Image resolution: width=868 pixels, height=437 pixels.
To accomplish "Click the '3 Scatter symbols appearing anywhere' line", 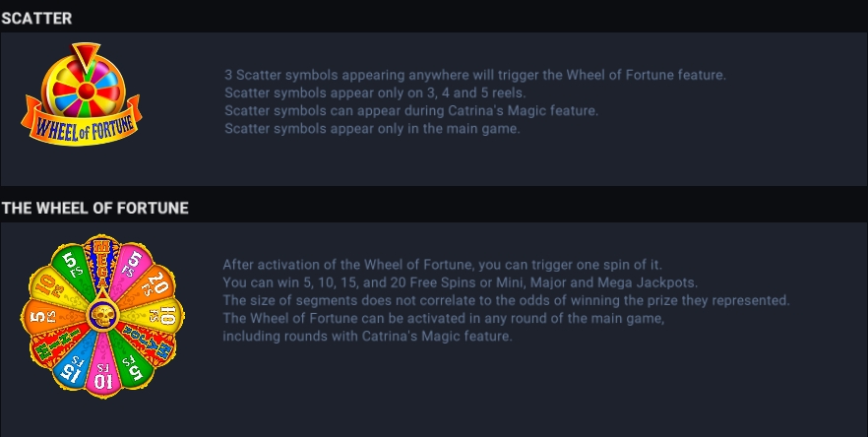I will click(475, 75).
